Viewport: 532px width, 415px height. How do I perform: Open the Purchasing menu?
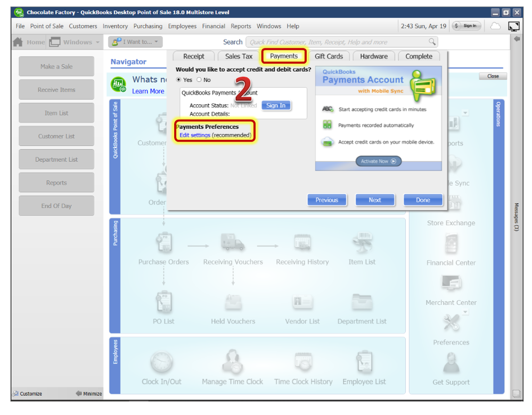(148, 26)
